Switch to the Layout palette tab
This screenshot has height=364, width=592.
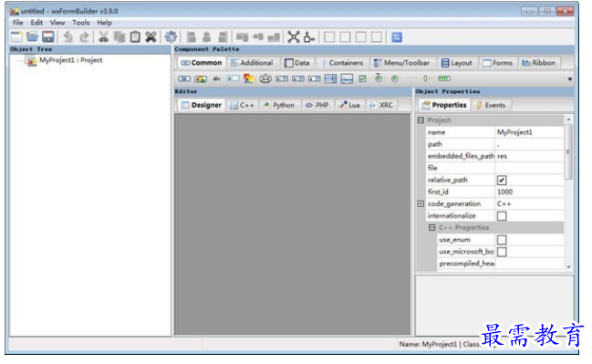(457, 63)
